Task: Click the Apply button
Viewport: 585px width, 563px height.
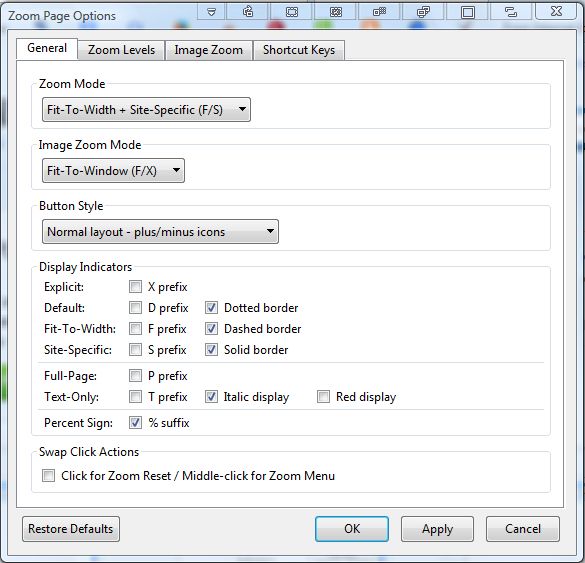Action: (x=437, y=529)
